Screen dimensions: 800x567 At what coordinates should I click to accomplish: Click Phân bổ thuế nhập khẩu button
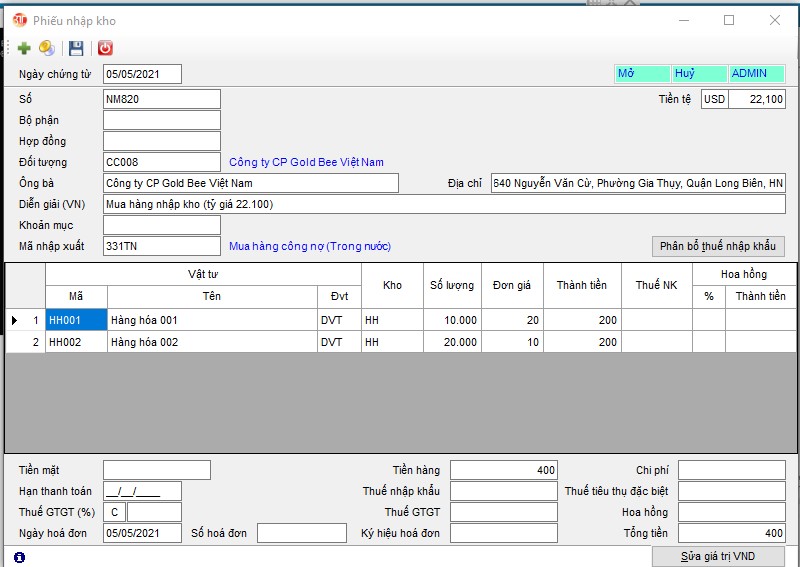coord(718,246)
